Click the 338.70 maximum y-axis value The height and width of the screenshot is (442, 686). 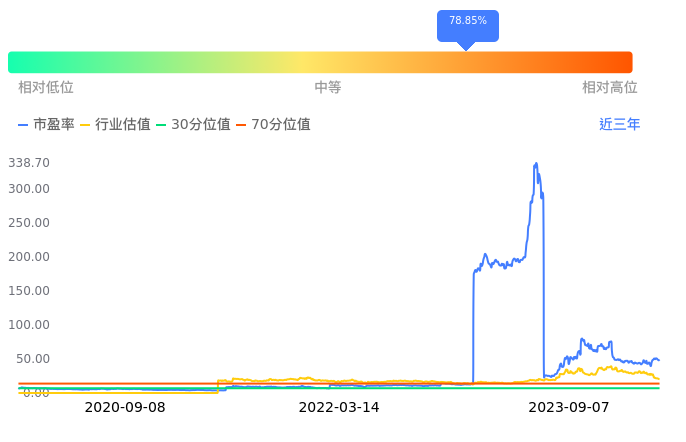(28, 163)
